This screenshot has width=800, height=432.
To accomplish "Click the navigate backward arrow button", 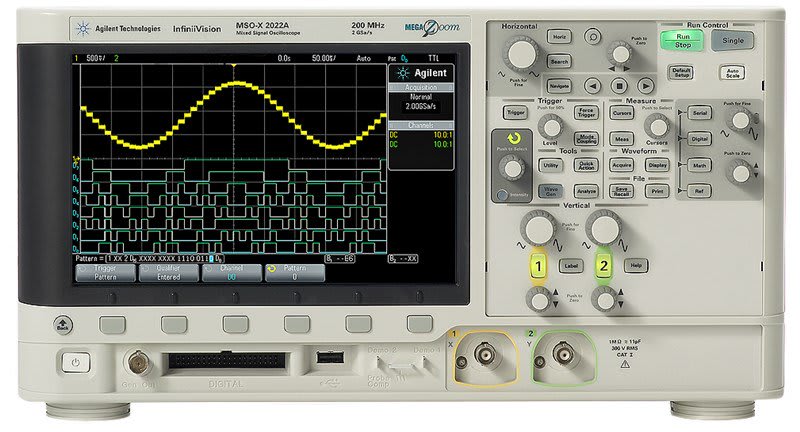I will (x=592, y=86).
